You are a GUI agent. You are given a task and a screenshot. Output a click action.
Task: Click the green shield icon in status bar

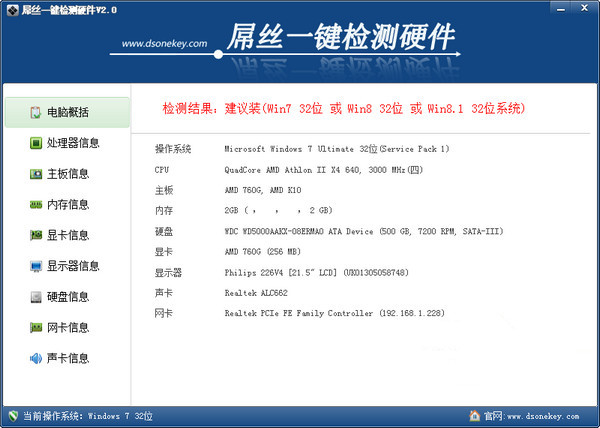pyautogui.click(x=13, y=416)
